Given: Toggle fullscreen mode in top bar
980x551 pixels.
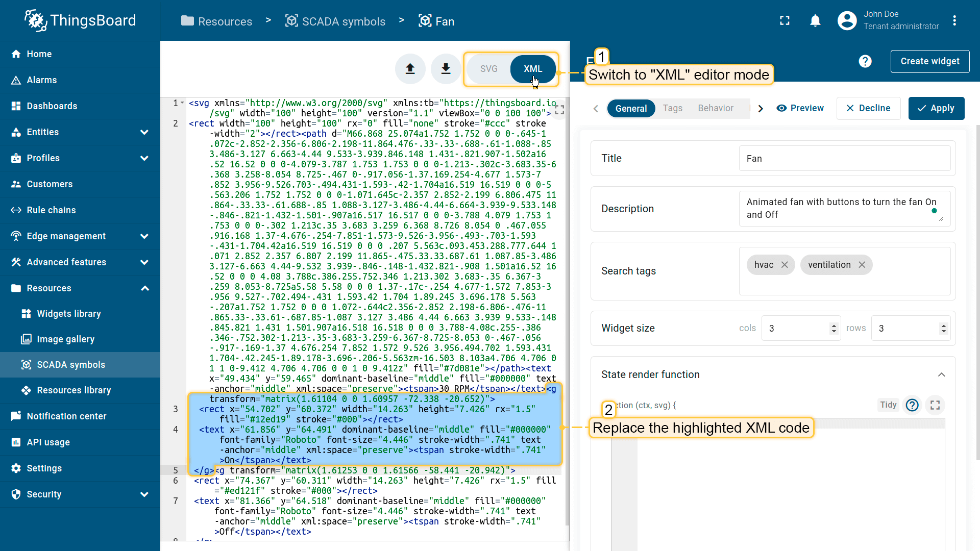Looking at the screenshot, I should click(785, 20).
